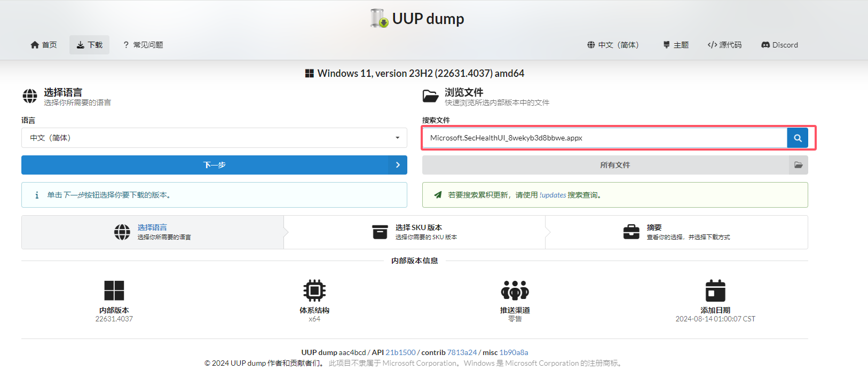Go to the 首页 home page

click(44, 45)
